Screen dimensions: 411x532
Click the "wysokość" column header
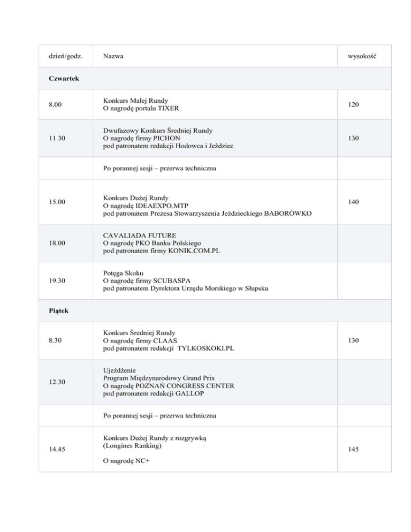click(x=362, y=56)
